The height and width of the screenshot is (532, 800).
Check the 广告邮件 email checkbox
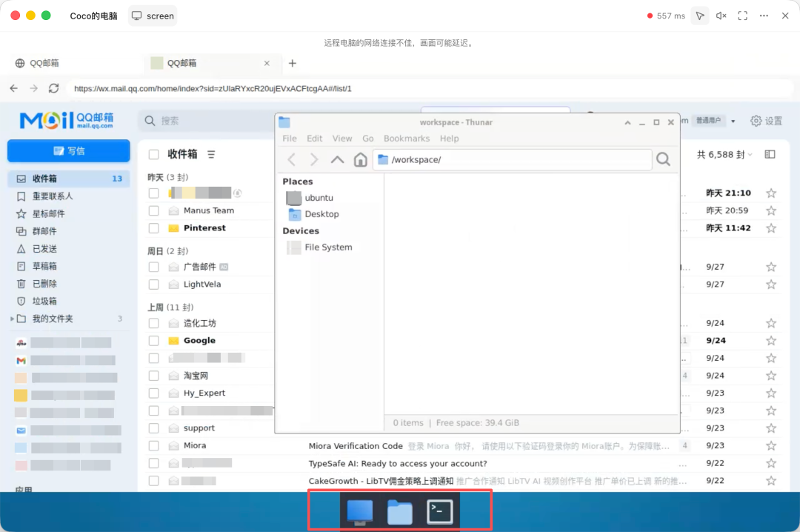(153, 267)
